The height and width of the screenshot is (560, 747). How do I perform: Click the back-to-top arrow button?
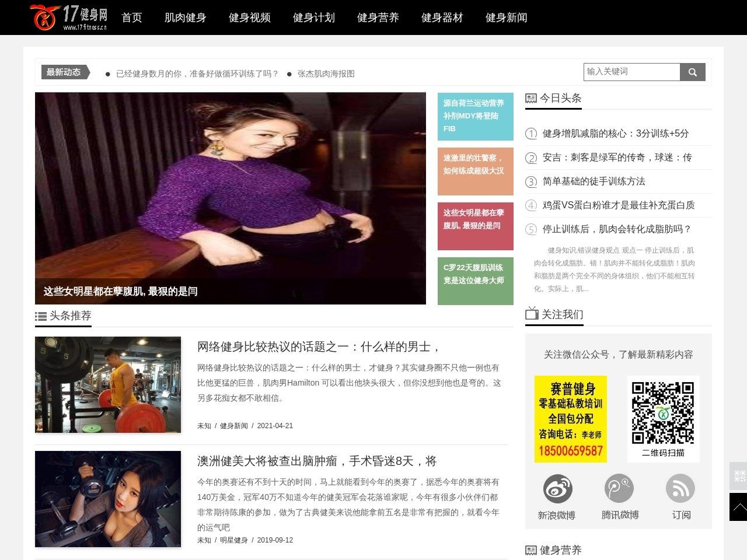point(739,507)
